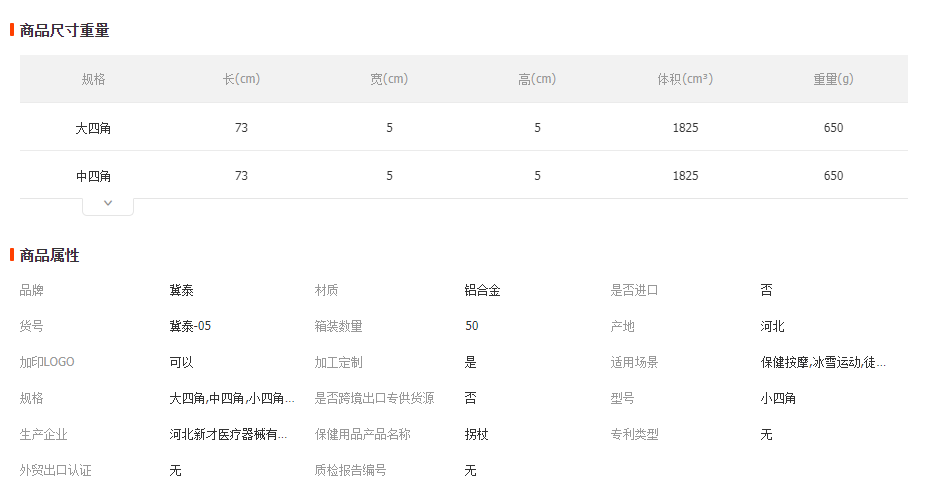The width and height of the screenshot is (925, 493).
Task: Click the 规格 column header
Action: coord(93,79)
